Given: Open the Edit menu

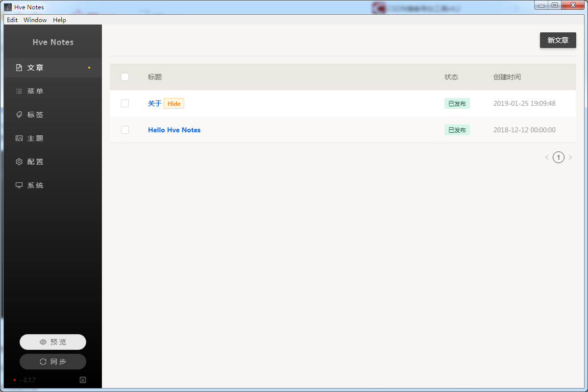Looking at the screenshot, I should coord(12,20).
